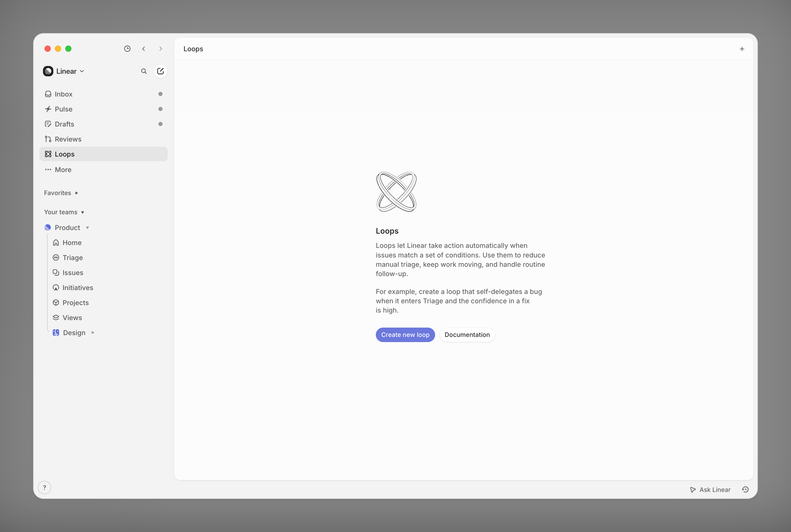
Task: Click the Loops page title
Action: [193, 49]
